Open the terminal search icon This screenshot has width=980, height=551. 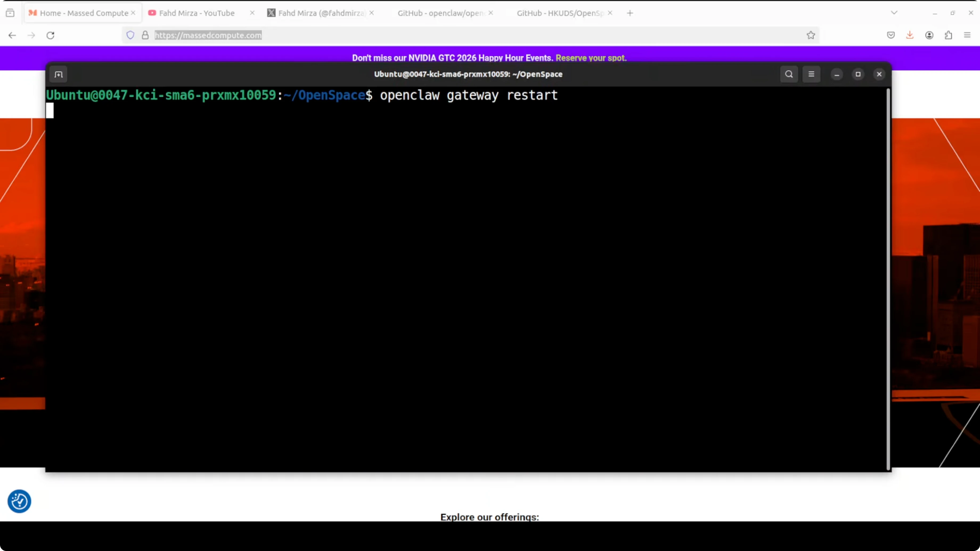pyautogui.click(x=789, y=74)
